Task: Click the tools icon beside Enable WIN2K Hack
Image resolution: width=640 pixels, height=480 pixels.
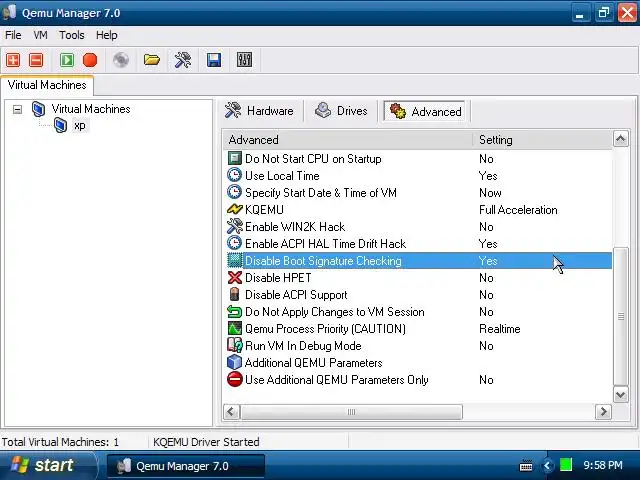Action: point(234,226)
